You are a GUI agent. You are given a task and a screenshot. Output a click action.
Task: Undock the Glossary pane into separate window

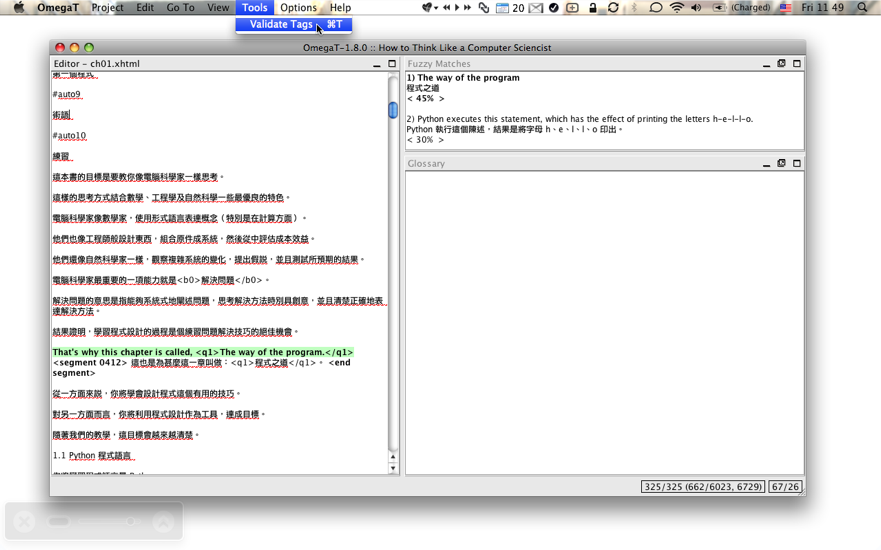pyautogui.click(x=782, y=164)
